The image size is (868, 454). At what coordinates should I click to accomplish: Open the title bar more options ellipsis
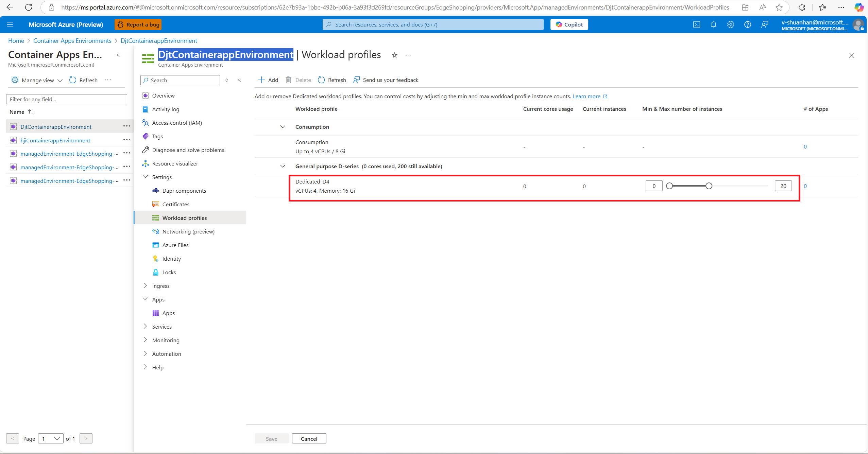(408, 55)
